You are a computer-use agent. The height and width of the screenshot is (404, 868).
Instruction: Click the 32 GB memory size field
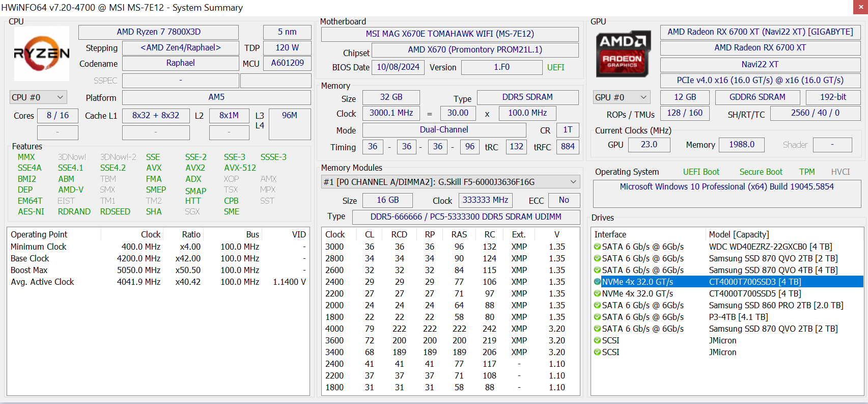coord(391,97)
